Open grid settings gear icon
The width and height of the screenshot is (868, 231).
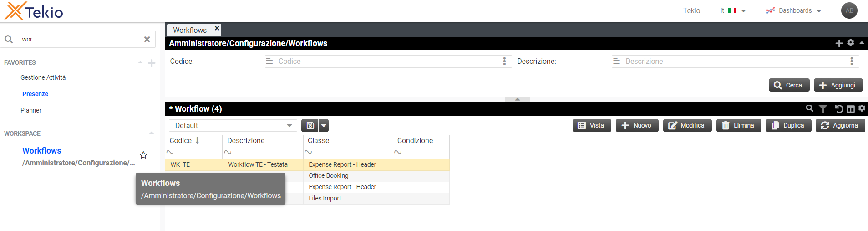click(x=862, y=108)
